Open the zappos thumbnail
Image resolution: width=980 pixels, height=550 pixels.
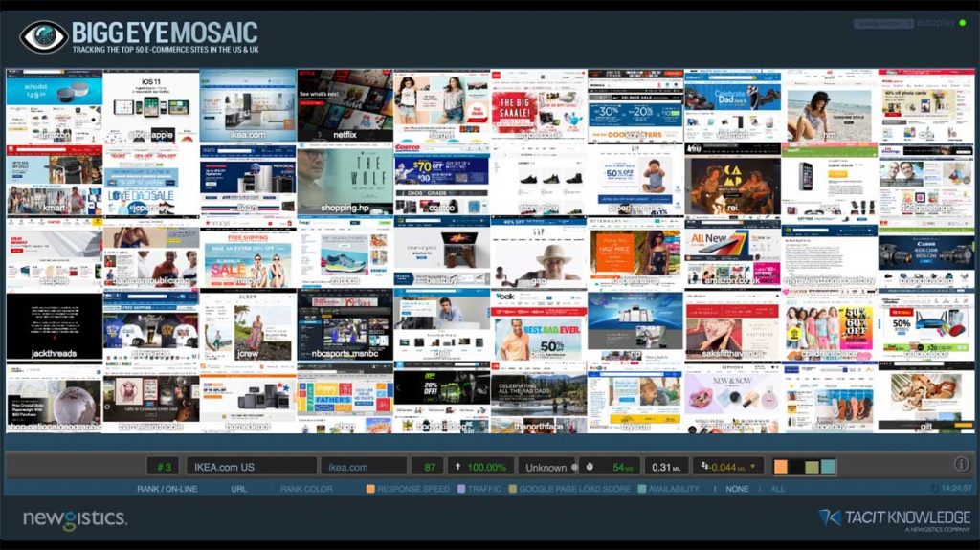click(345, 252)
